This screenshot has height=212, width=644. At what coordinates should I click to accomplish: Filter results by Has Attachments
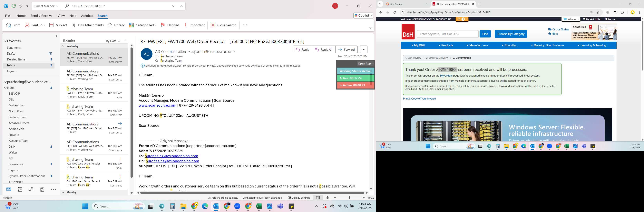click(88, 25)
